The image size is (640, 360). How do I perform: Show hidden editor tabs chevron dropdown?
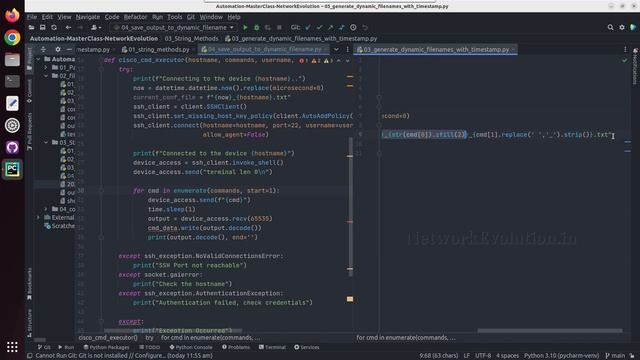tap(336, 49)
